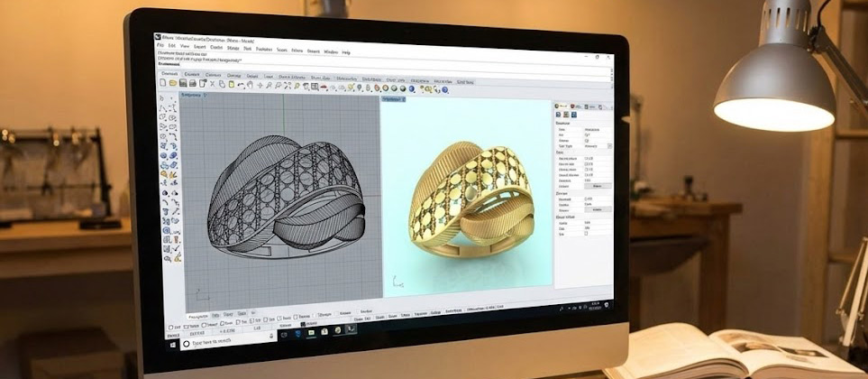
Task: Open the File menu
Action: [160, 45]
